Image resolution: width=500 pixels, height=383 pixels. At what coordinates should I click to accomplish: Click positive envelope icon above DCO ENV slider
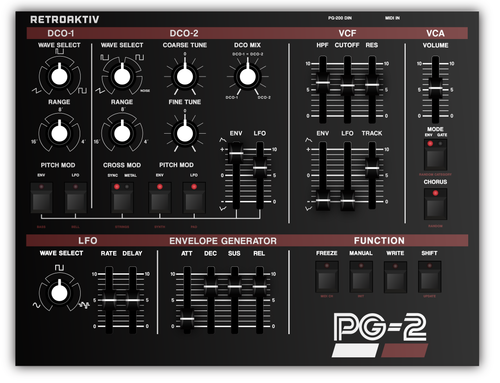(x=222, y=140)
